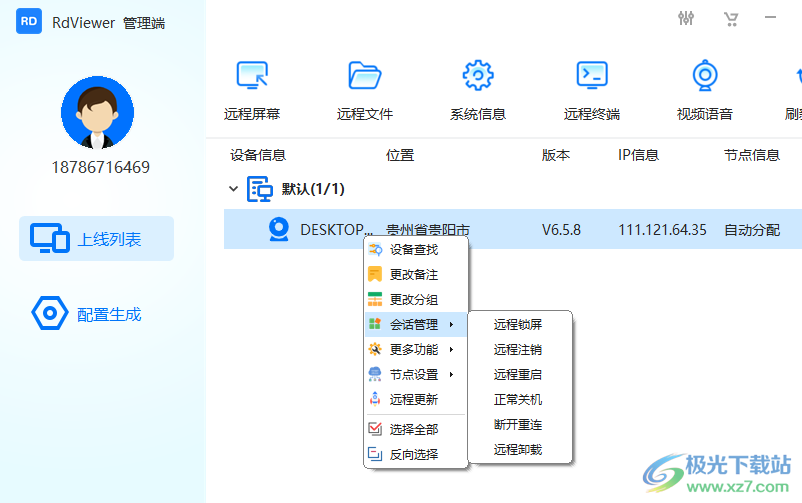
Task: Click the IP信息 column header
Action: coord(638,155)
